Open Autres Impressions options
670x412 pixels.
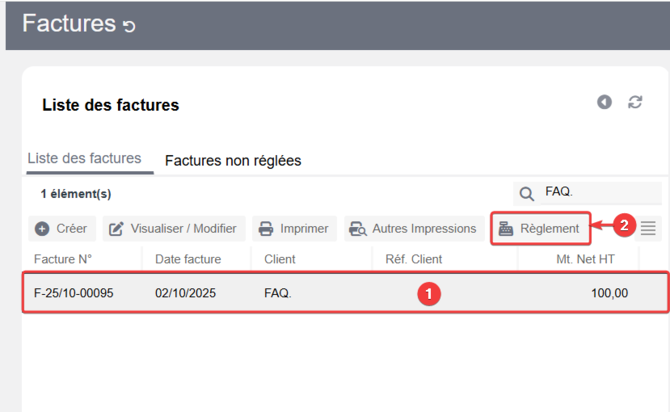coord(414,229)
